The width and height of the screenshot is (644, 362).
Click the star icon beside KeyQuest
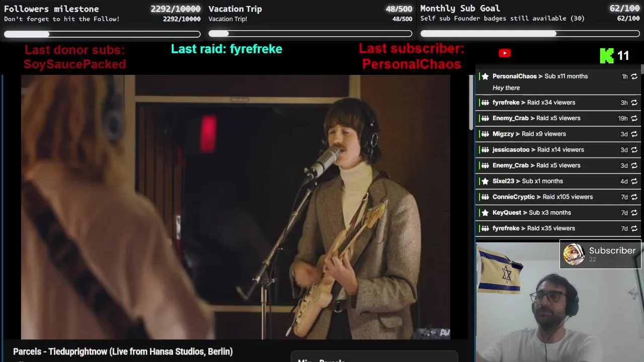(x=485, y=213)
